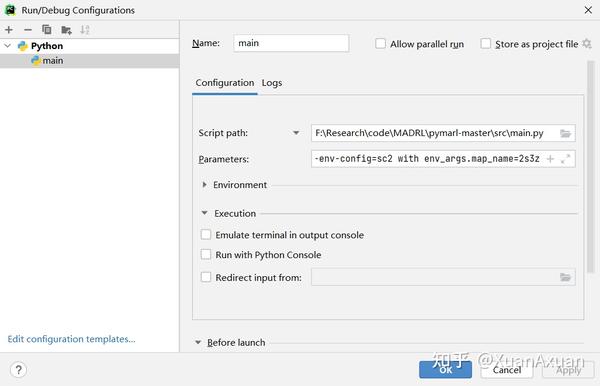
Task: Insert macro into Parameters field
Action: pos(550,159)
